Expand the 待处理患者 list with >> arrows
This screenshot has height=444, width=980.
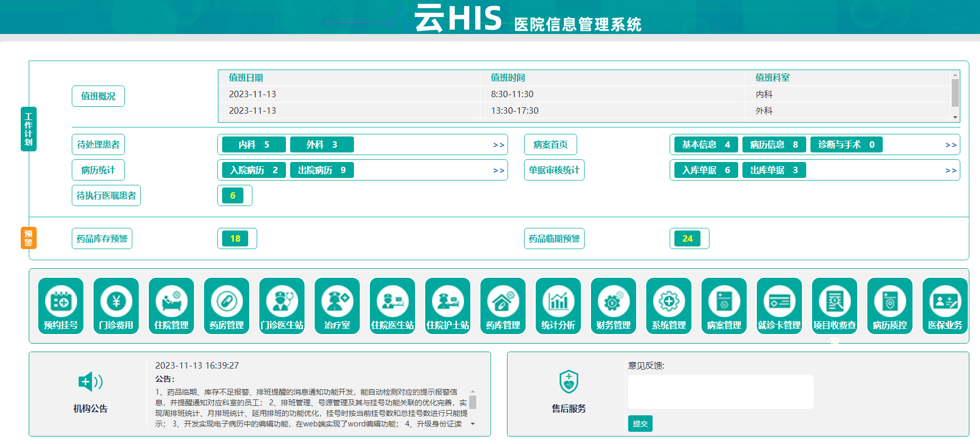coord(499,145)
